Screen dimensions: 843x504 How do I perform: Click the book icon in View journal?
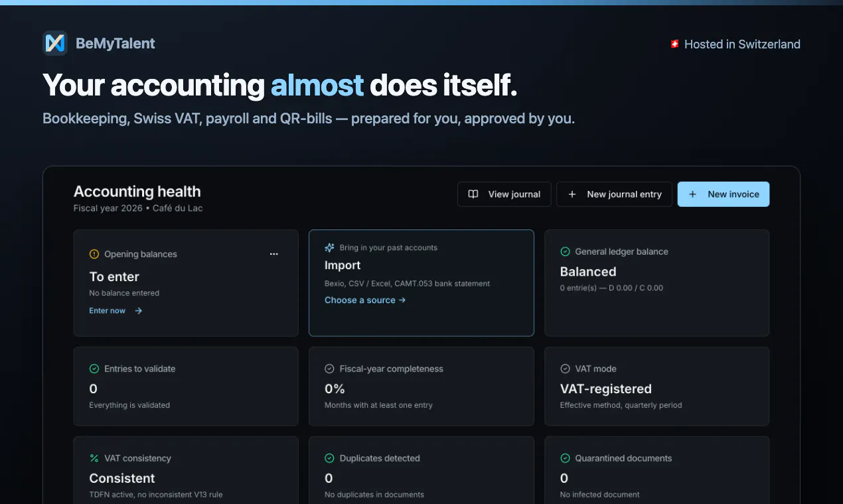coord(473,194)
